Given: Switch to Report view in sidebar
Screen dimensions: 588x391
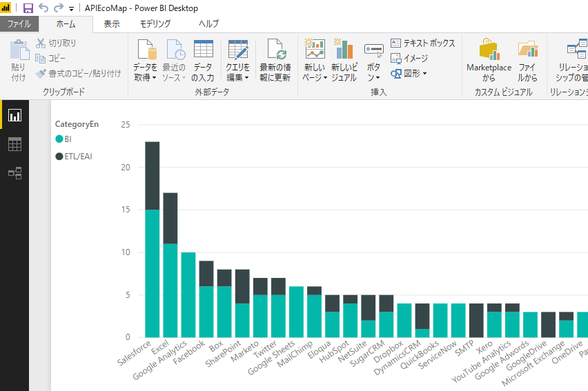Looking at the screenshot, I should tap(14, 115).
